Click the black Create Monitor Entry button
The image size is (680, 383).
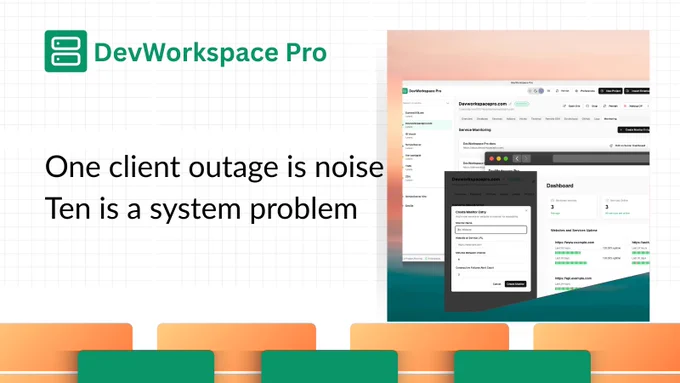634,130
